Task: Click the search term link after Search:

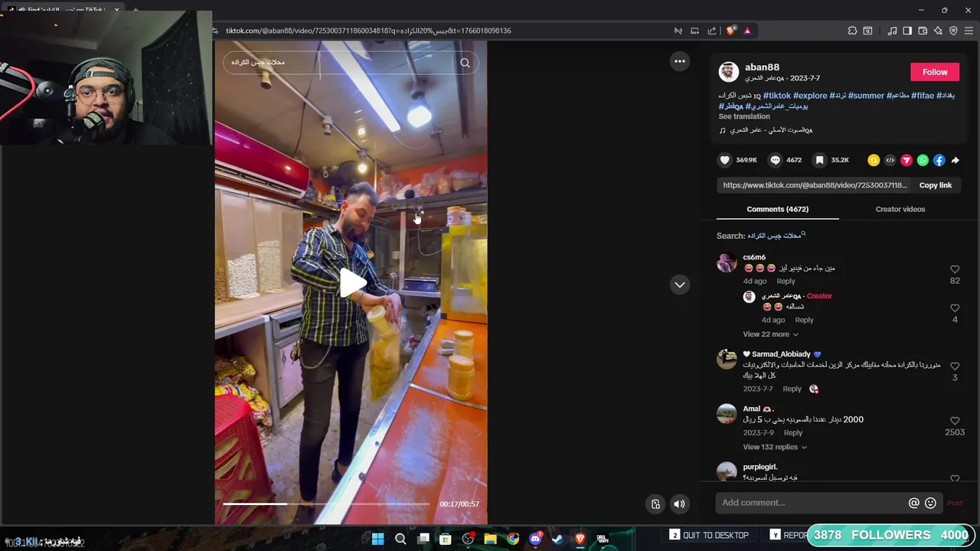Action: 776,236
